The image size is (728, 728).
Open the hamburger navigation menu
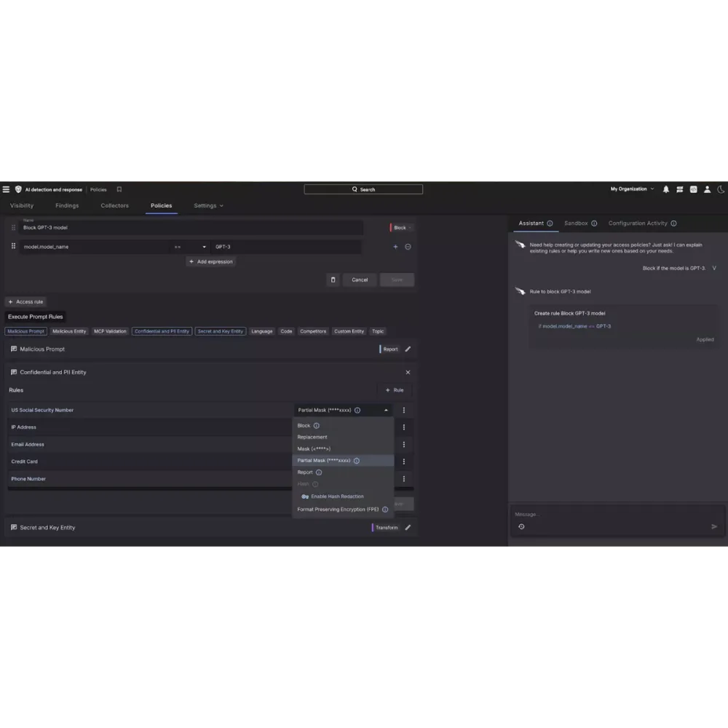pyautogui.click(x=6, y=189)
